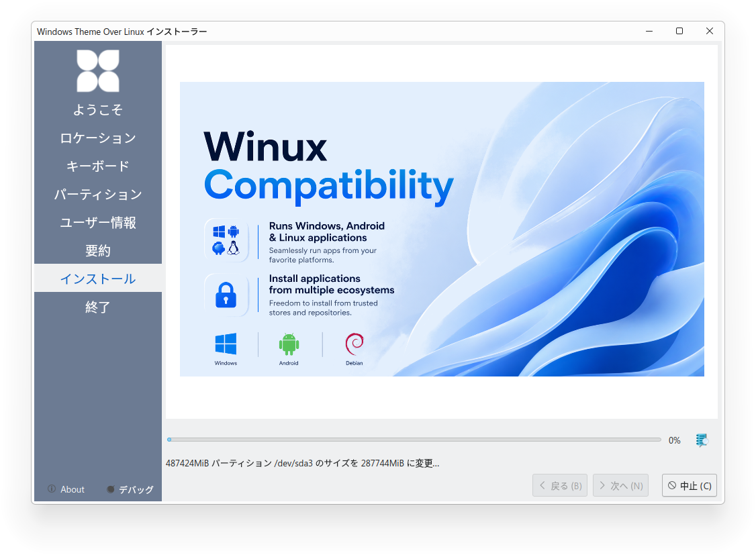Select the ようこそ step

tap(98, 110)
